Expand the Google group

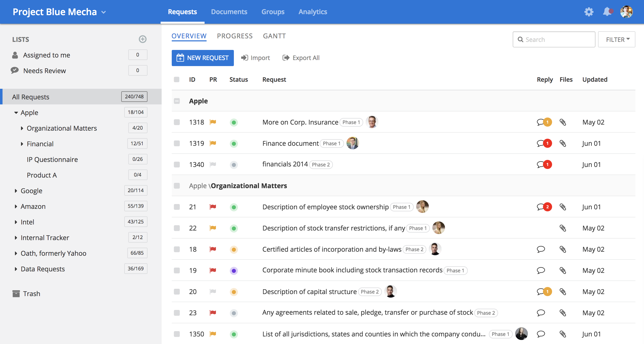click(16, 190)
